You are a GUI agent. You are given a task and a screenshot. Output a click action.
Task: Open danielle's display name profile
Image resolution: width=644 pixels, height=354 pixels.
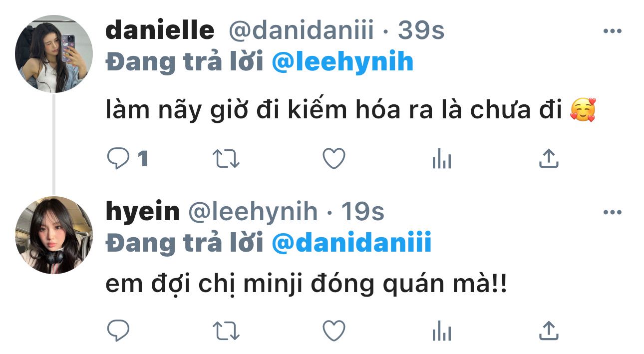tap(160, 31)
